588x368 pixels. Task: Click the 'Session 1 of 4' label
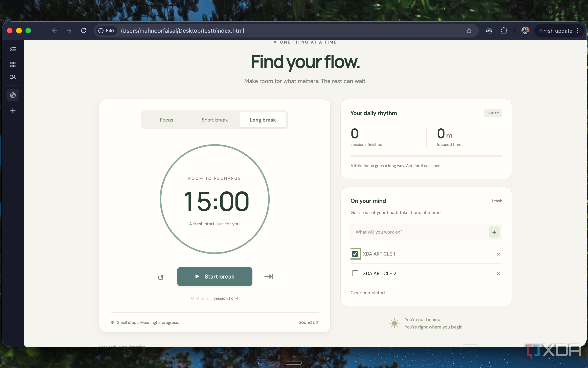coord(226,298)
